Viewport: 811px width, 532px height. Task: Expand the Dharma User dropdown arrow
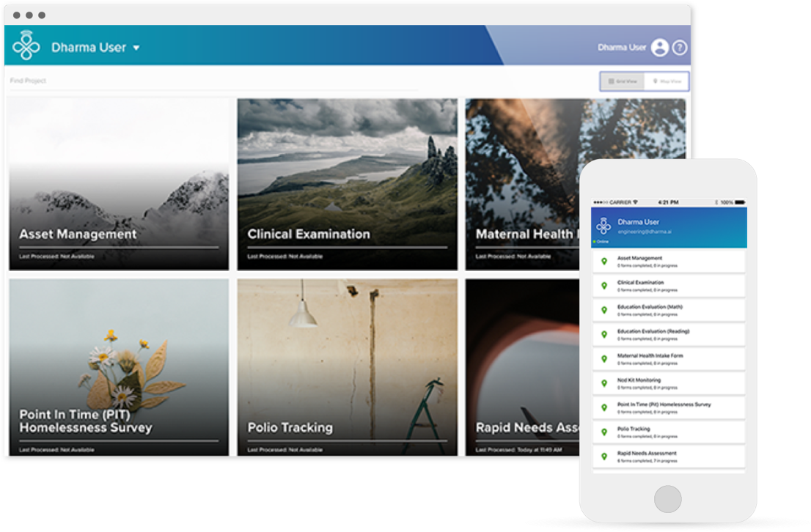(136, 48)
